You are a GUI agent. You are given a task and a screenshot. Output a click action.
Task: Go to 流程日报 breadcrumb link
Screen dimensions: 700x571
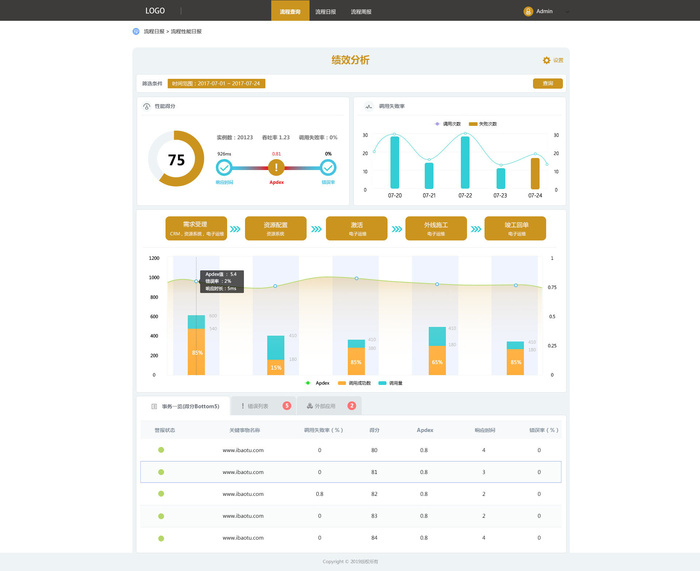tap(154, 31)
